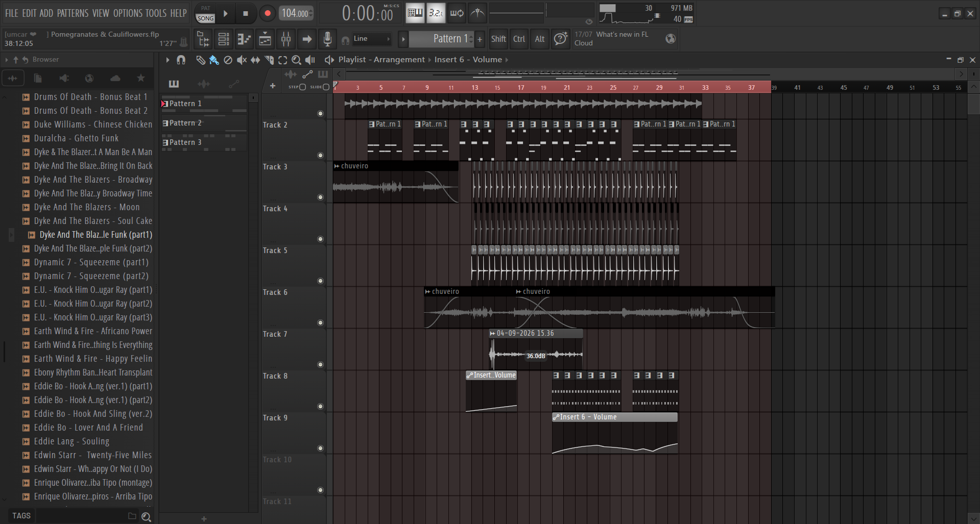Select the mute tool in playlist toolbar
Image resolution: width=980 pixels, height=524 pixels.
(242, 60)
